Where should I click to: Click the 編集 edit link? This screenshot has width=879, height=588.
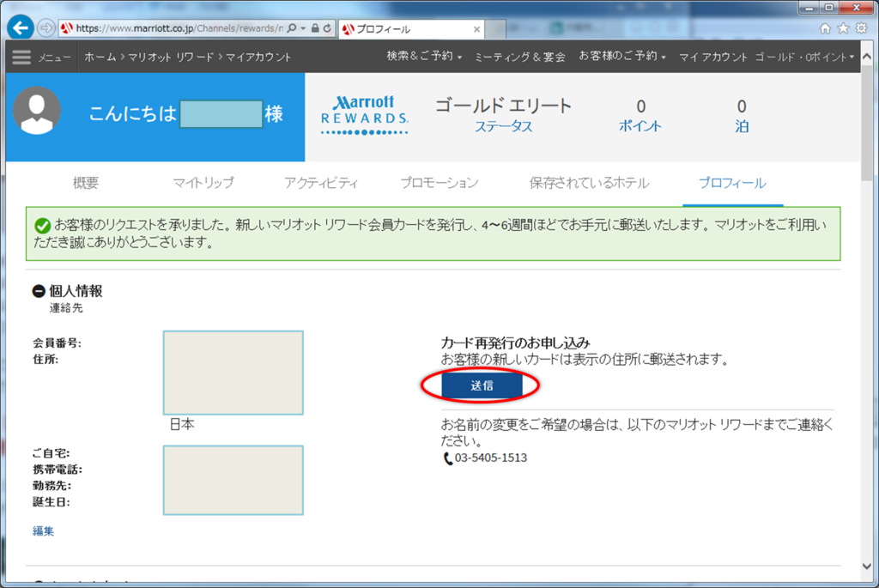pyautogui.click(x=43, y=530)
